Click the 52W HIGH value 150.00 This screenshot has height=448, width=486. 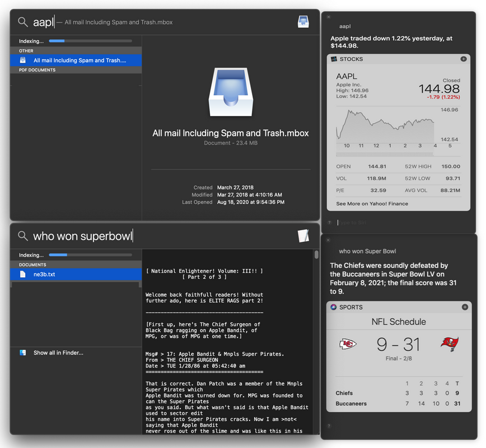451,166
